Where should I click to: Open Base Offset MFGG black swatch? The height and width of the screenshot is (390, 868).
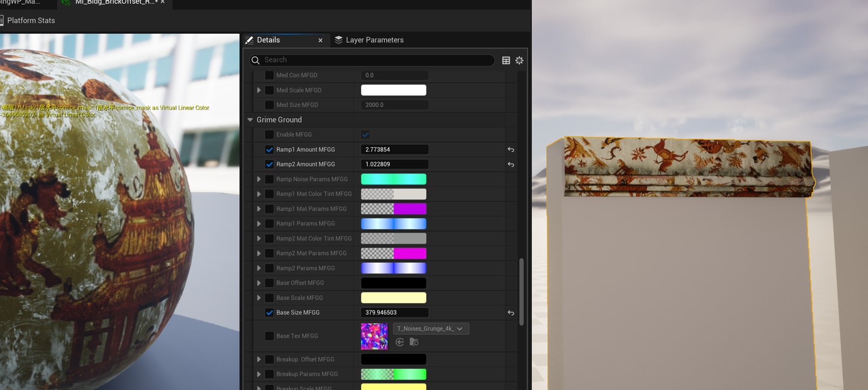(x=394, y=283)
